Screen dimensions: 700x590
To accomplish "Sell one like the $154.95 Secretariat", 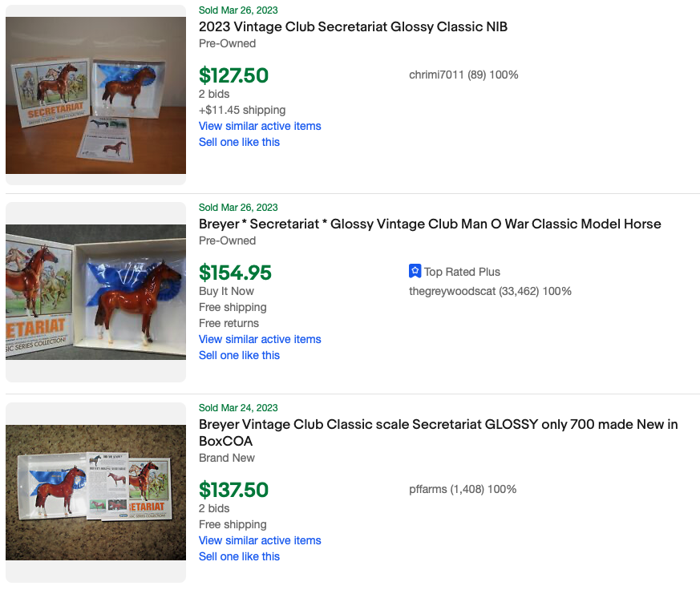I will pyautogui.click(x=239, y=355).
